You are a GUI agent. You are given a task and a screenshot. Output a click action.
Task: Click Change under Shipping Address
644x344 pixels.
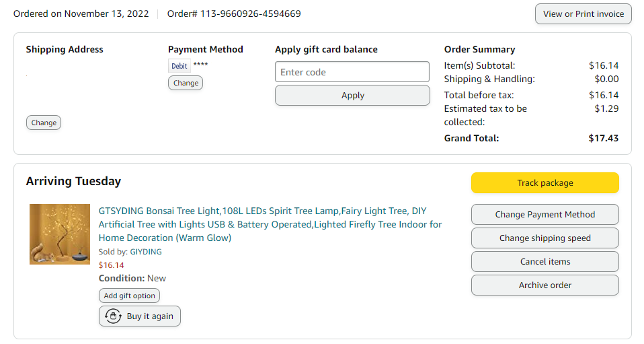(44, 123)
